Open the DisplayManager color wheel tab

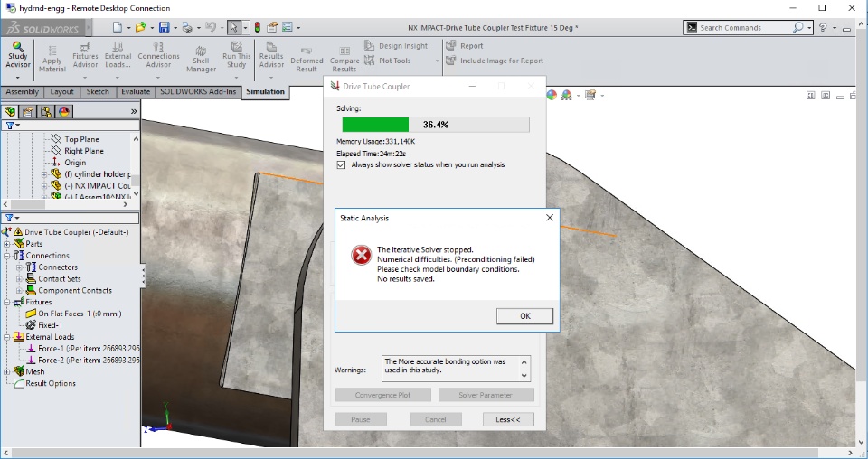tap(64, 112)
